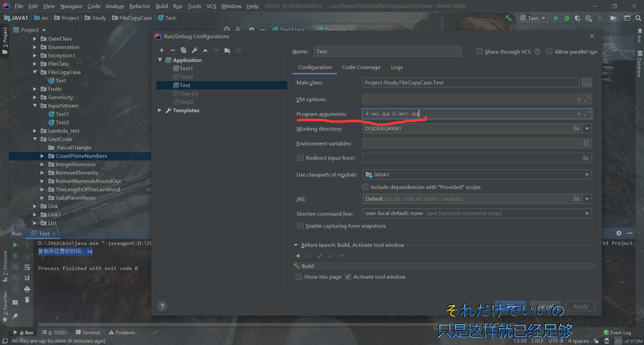
Task: Open the Navigate menu
Action: [x=71, y=6]
